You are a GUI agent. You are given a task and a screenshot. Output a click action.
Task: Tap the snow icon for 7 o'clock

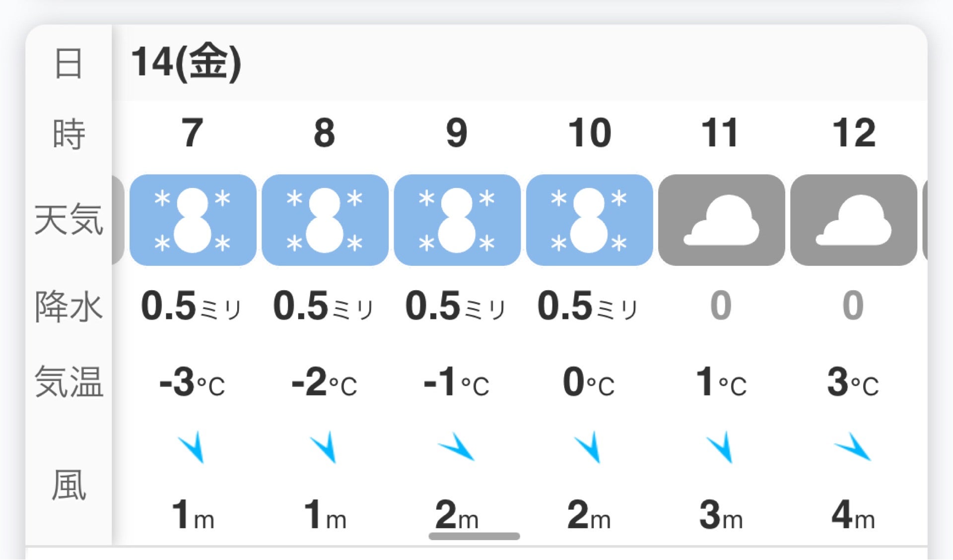click(193, 220)
